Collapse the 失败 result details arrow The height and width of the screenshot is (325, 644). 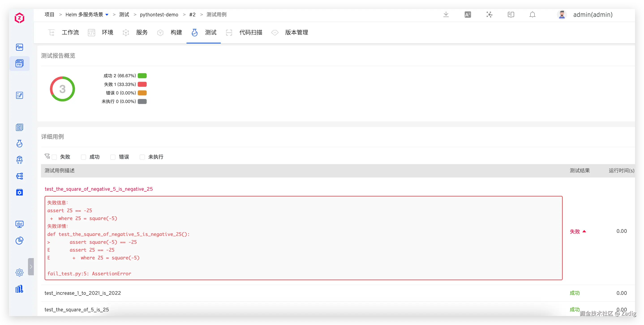point(584,231)
